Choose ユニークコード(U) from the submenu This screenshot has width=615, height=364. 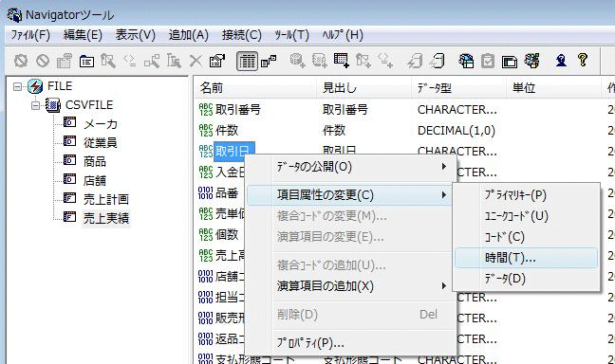(x=527, y=216)
